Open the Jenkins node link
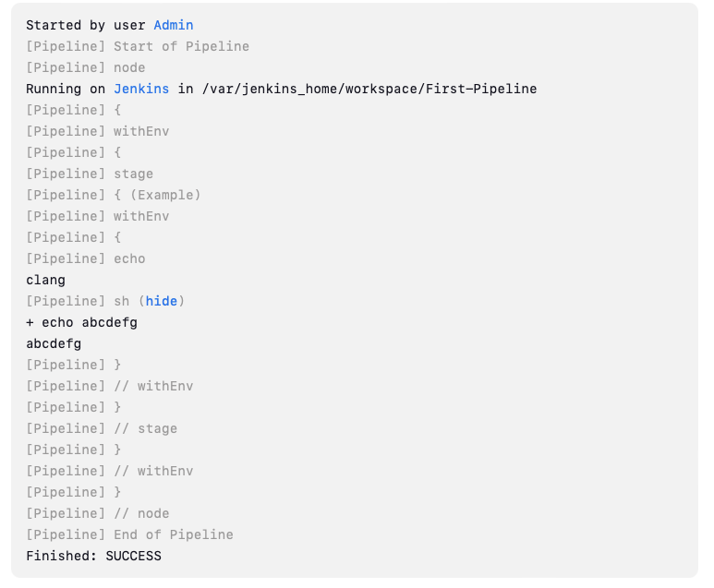This screenshot has height=588, width=714. (141, 89)
